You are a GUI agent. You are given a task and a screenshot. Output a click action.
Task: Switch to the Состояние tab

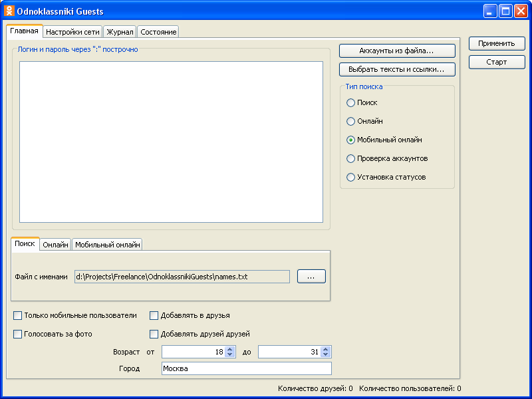(x=158, y=32)
